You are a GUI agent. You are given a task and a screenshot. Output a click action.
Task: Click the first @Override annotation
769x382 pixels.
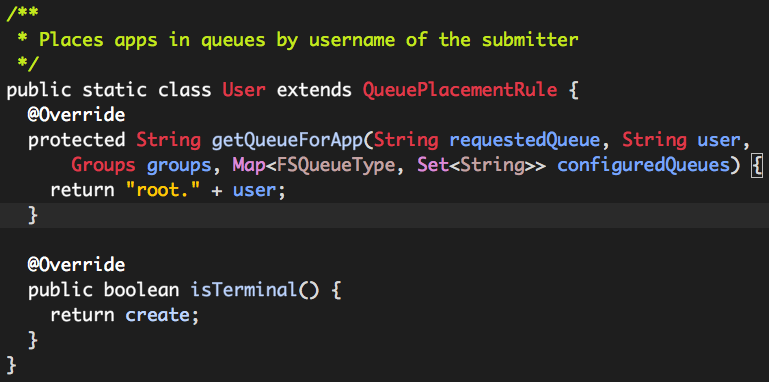[77, 115]
